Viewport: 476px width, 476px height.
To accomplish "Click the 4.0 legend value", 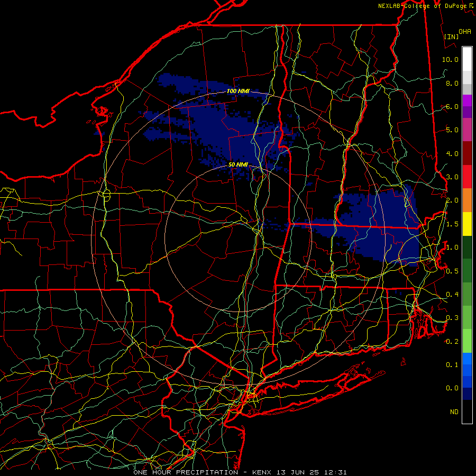I will (x=452, y=153).
